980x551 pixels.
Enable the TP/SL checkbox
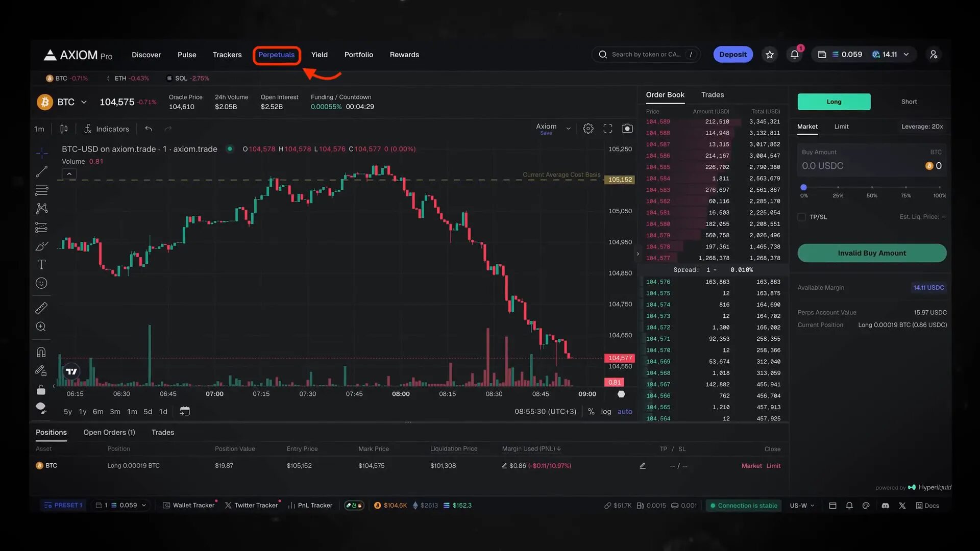(x=801, y=217)
